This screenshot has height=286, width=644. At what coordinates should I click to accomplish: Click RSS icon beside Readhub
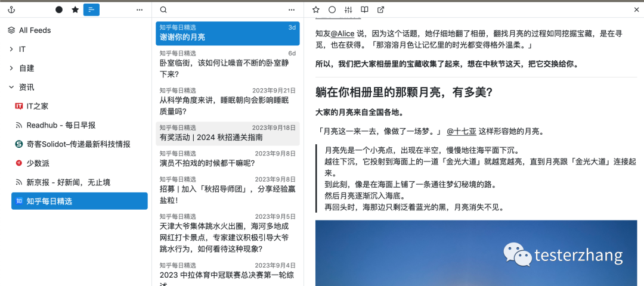point(19,125)
